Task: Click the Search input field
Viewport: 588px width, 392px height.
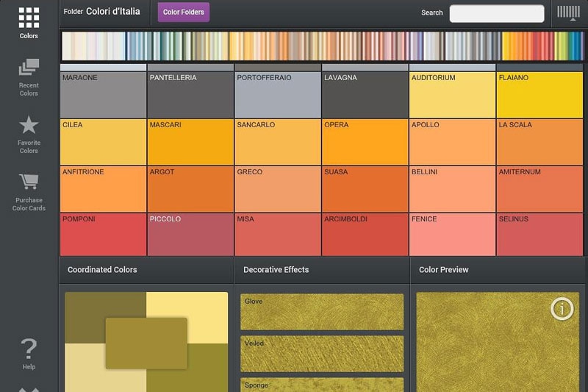Action: 497,13
